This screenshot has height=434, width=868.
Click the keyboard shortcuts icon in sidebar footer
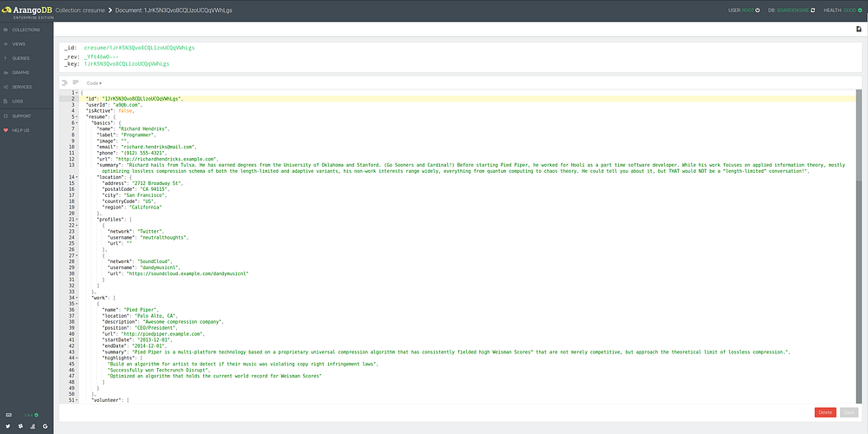point(9,415)
